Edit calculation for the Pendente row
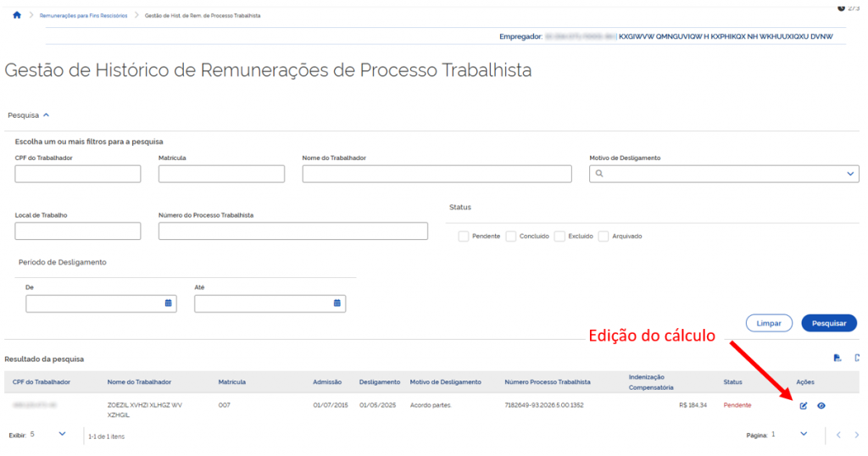 (x=804, y=406)
